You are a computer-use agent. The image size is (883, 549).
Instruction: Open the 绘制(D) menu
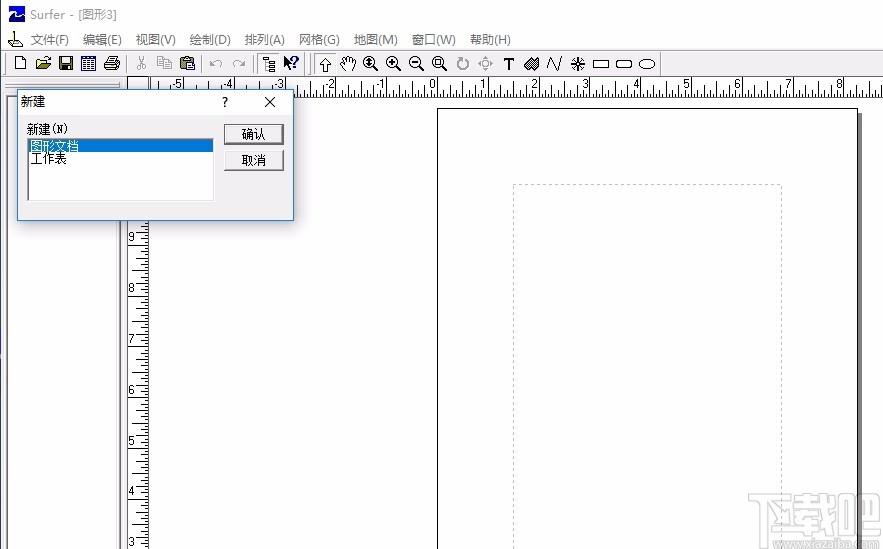point(210,39)
